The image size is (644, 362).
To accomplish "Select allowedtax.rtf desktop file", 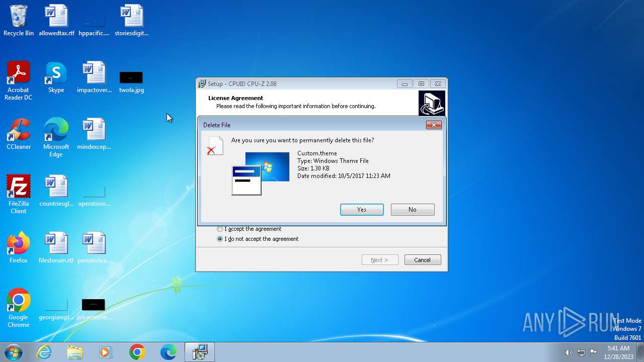I will [56, 21].
